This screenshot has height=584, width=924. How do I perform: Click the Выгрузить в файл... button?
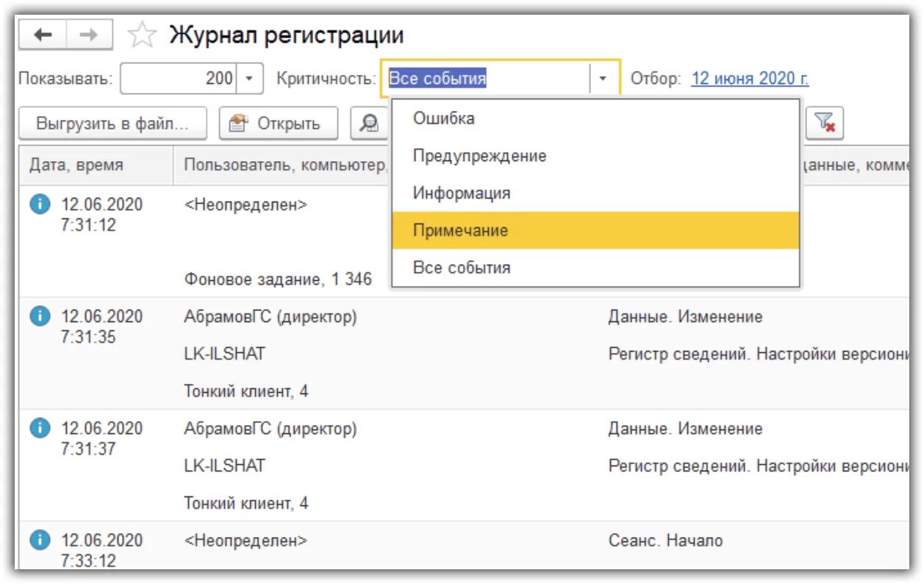(112, 124)
